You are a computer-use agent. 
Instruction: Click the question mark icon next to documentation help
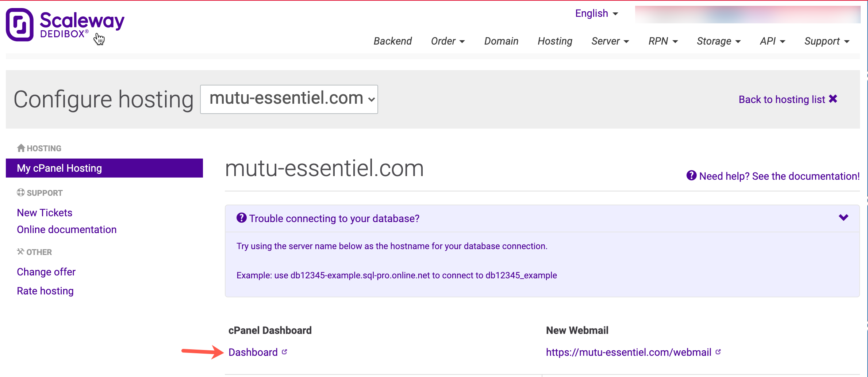(x=691, y=176)
